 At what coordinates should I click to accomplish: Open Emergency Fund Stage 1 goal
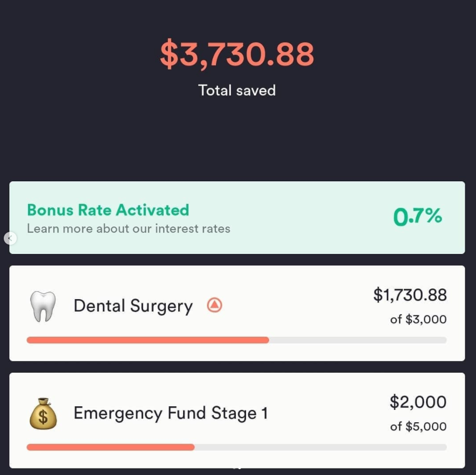click(x=237, y=421)
